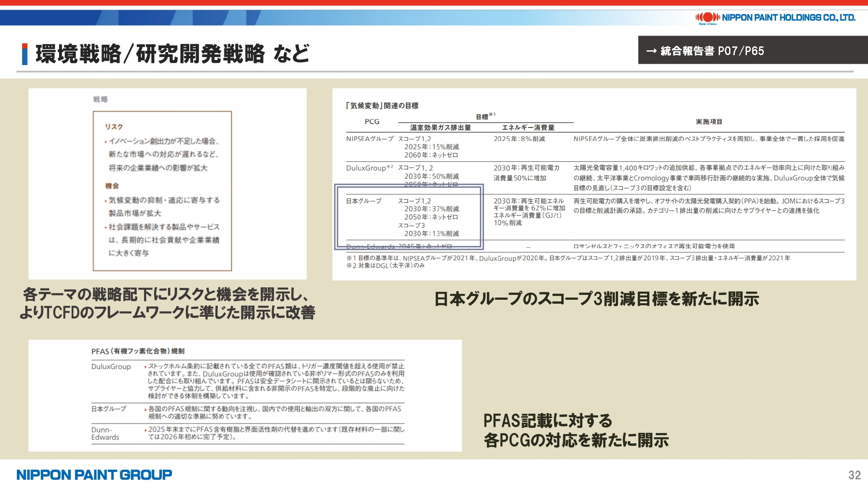The width and height of the screenshot is (868, 488).
Task: Click '2030年:37%削減' in the Japan row
Action: click(432, 209)
